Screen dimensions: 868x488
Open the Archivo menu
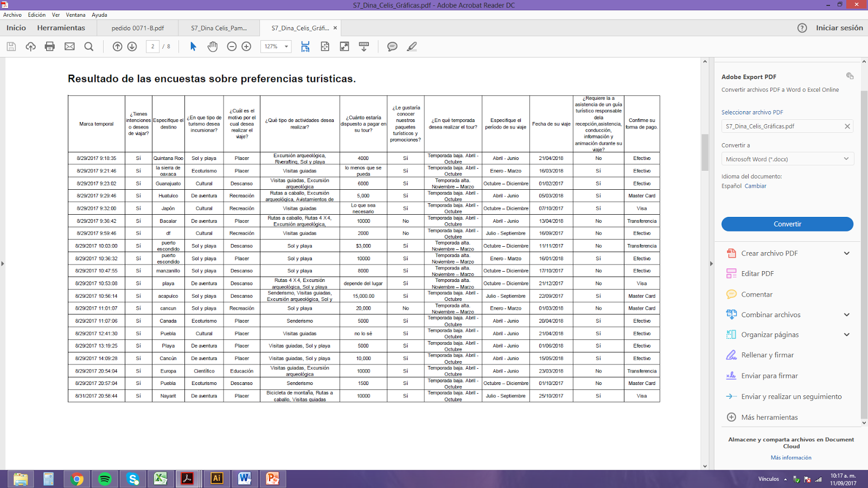(x=12, y=15)
